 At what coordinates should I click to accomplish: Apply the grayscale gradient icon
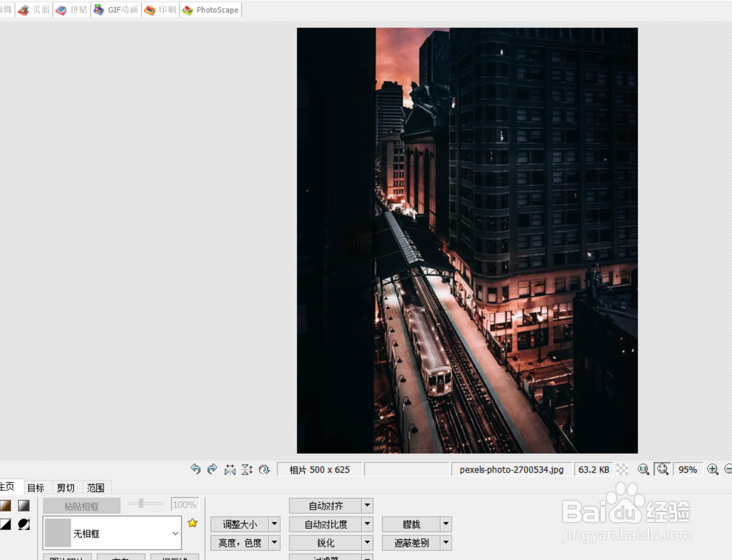pyautogui.click(x=23, y=506)
